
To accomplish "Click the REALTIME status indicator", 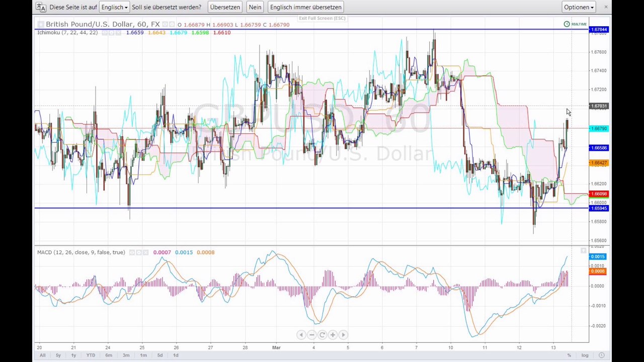I will coord(575,24).
